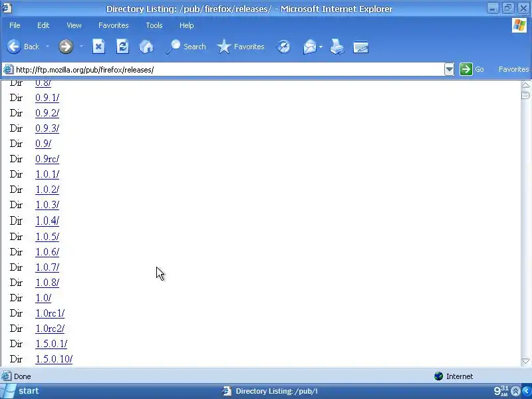532x399 pixels.
Task: Open the Favorites star toolbar button
Action: [240, 47]
